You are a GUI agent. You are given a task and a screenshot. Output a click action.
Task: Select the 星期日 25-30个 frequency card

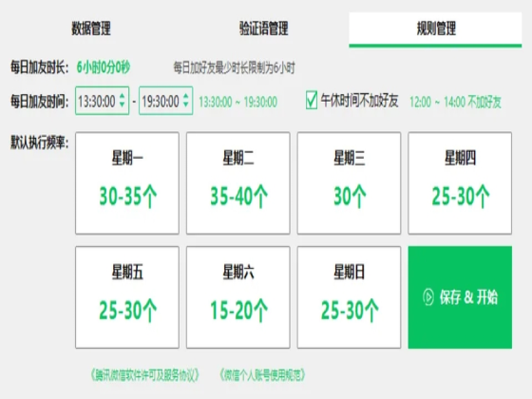[350, 297]
